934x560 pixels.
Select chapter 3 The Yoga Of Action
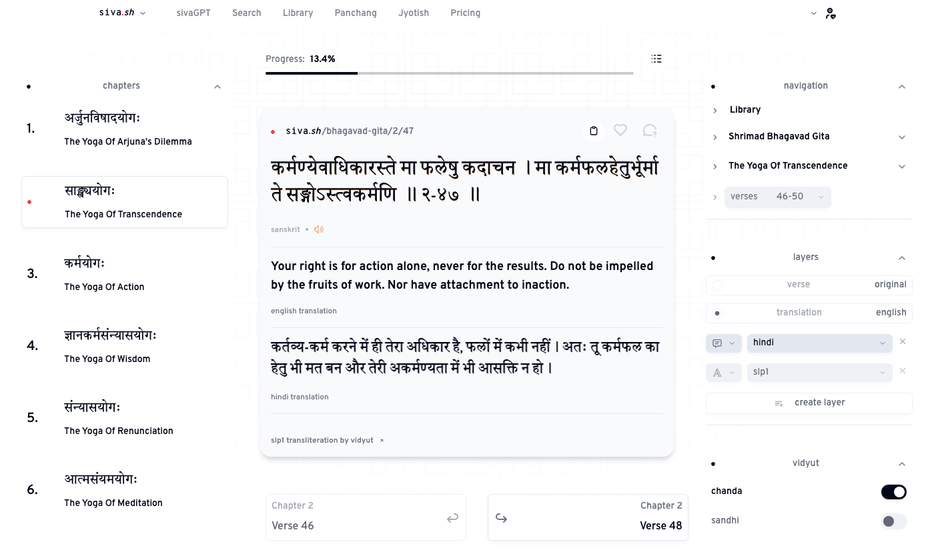pos(125,275)
